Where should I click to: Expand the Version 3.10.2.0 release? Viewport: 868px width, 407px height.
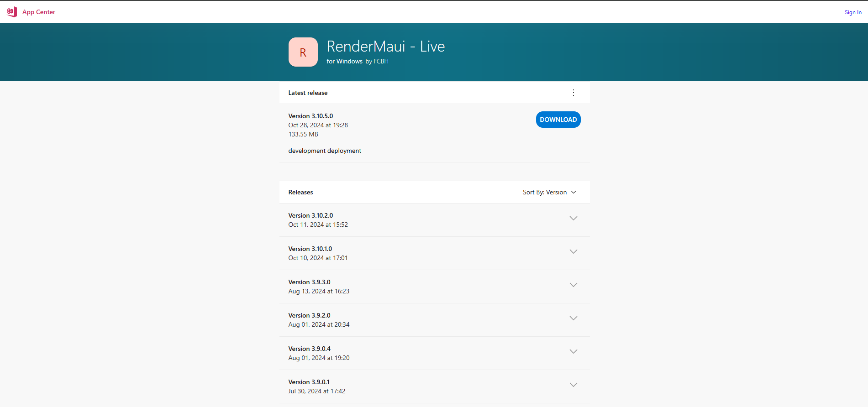(573, 218)
